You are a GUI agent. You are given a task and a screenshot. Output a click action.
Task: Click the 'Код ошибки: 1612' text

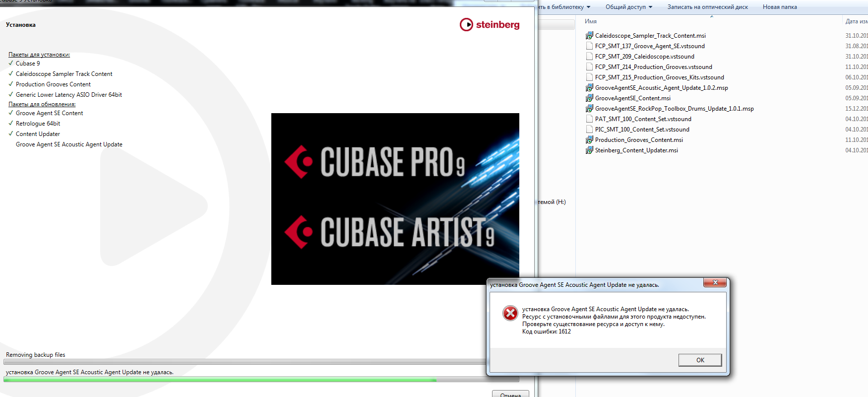pyautogui.click(x=547, y=331)
